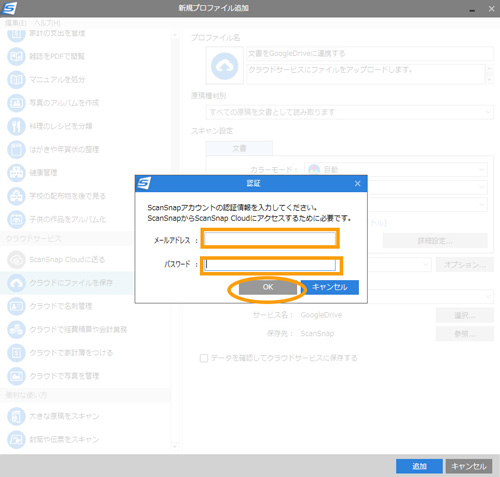Open the ヘルプ(H) menu
The width and height of the screenshot is (500, 477).
click(47, 23)
